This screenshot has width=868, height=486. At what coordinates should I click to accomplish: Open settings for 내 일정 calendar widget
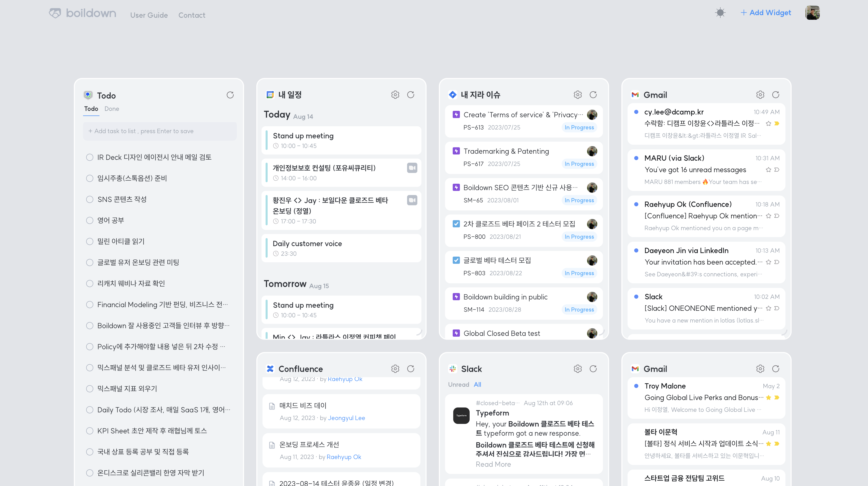pos(395,95)
